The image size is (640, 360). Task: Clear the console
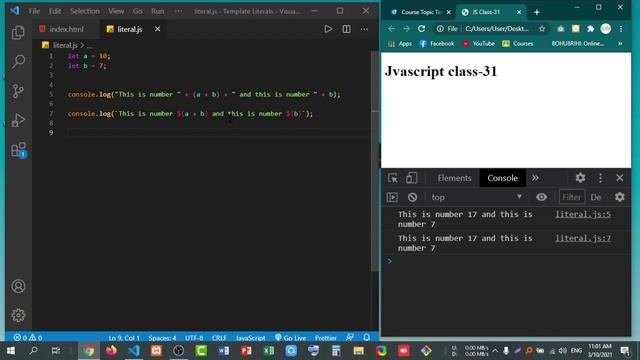(x=412, y=197)
